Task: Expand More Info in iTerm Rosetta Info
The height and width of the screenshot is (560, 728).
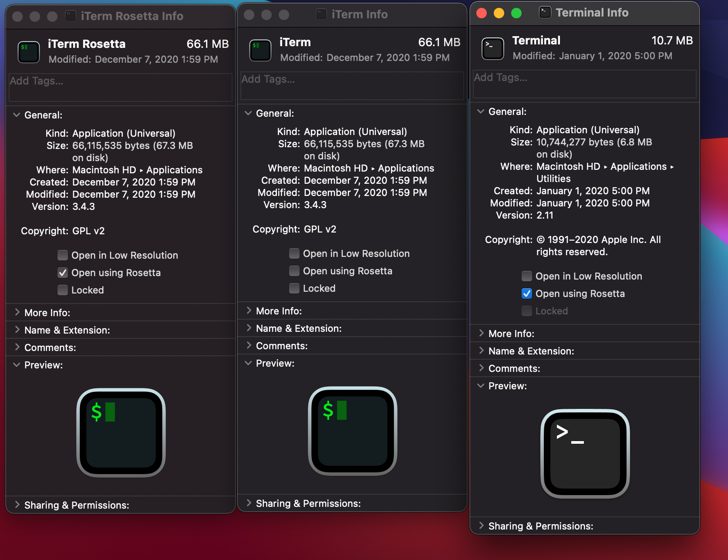Action: (x=17, y=312)
